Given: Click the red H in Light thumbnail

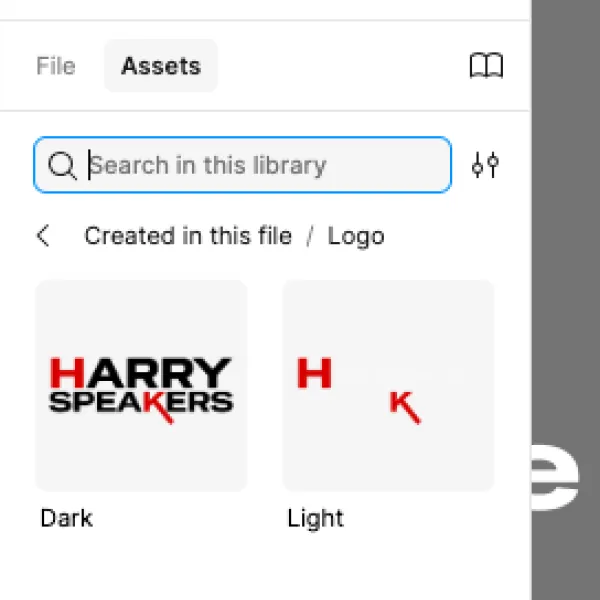Looking at the screenshot, I should pos(315,373).
